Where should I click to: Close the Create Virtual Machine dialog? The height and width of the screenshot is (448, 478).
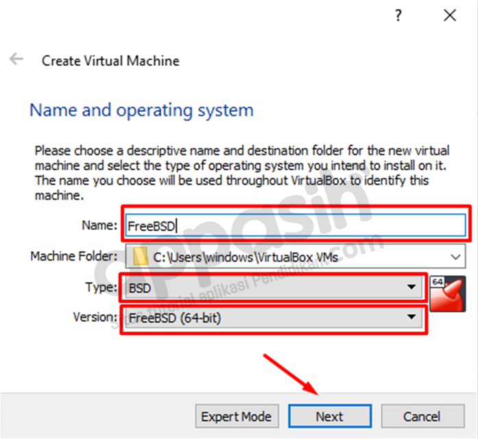coord(450,15)
